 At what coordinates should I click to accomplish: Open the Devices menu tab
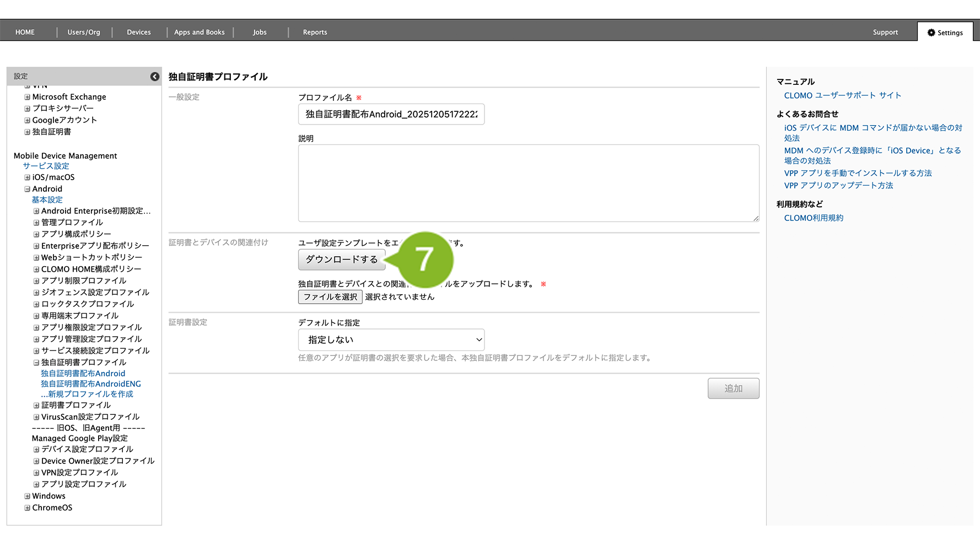click(x=138, y=33)
